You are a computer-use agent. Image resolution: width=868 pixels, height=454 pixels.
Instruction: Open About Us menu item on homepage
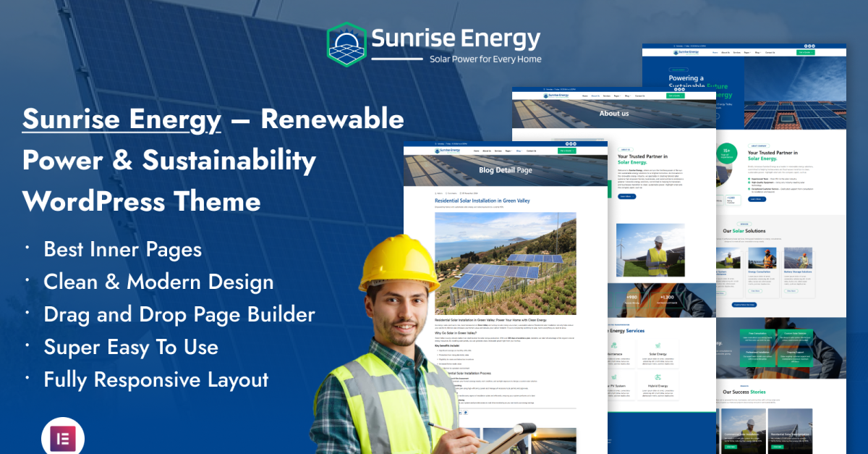tap(726, 52)
